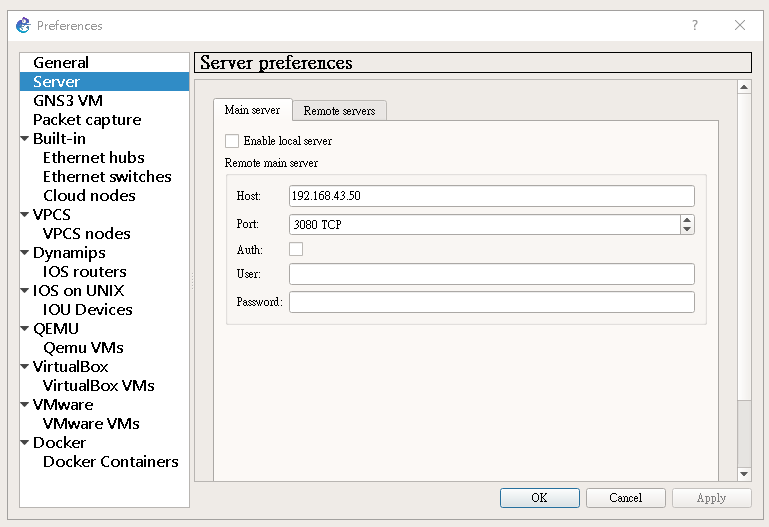
Task: Collapse the VirtualBox tree section
Action: point(25,366)
